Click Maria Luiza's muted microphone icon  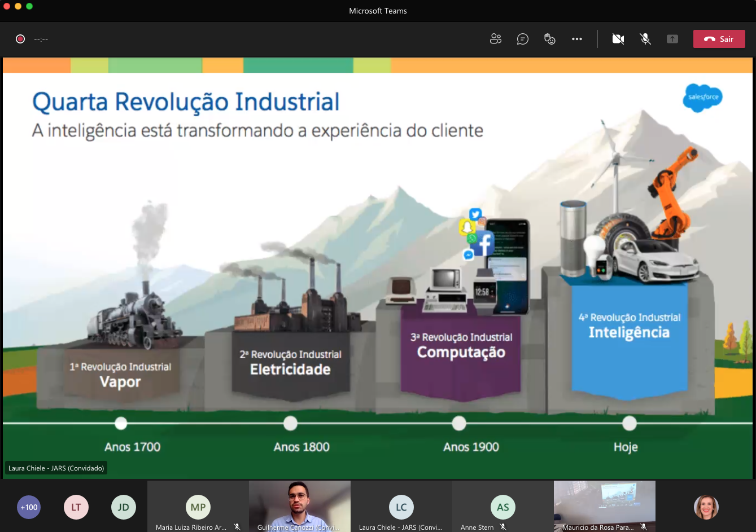[237, 527]
